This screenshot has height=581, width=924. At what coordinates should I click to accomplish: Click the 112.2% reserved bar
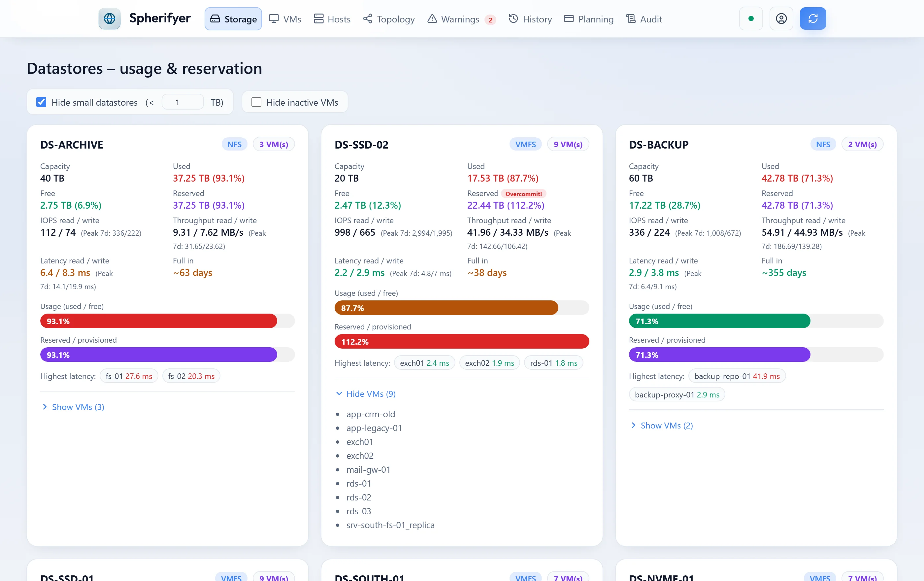click(x=462, y=342)
